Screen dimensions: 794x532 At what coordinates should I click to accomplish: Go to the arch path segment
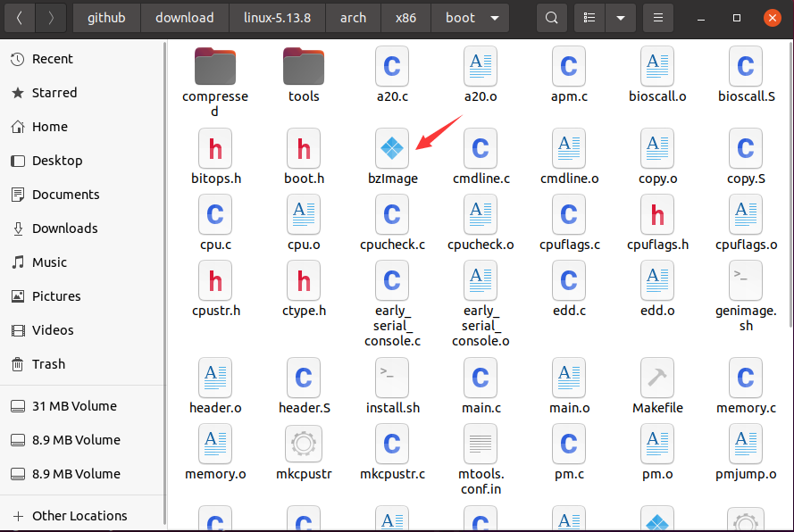(353, 18)
